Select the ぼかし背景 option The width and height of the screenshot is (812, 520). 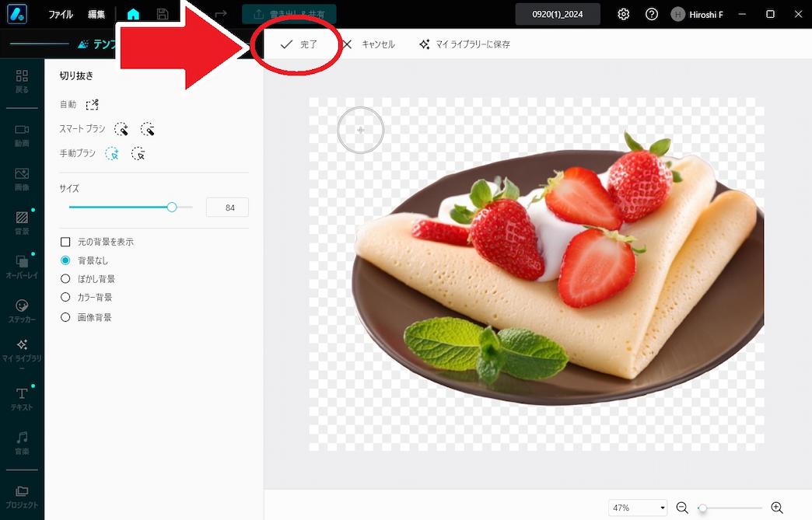(x=65, y=277)
